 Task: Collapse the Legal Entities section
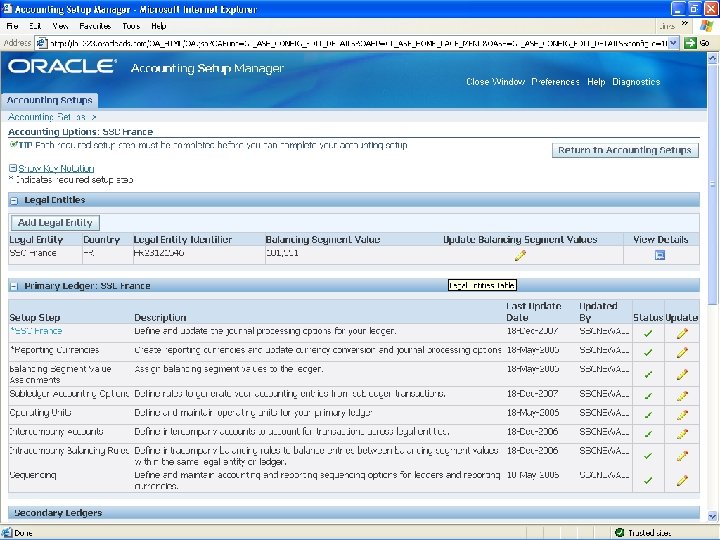click(14, 201)
